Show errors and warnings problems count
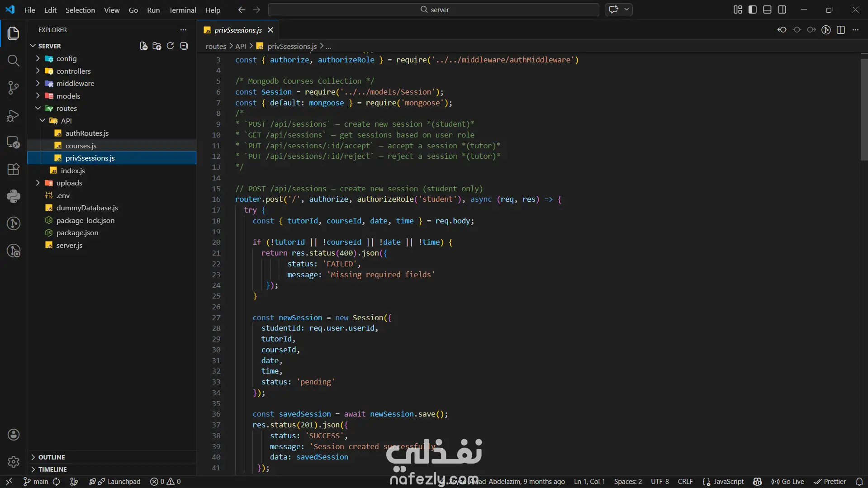Image resolution: width=868 pixels, height=488 pixels. 166,482
